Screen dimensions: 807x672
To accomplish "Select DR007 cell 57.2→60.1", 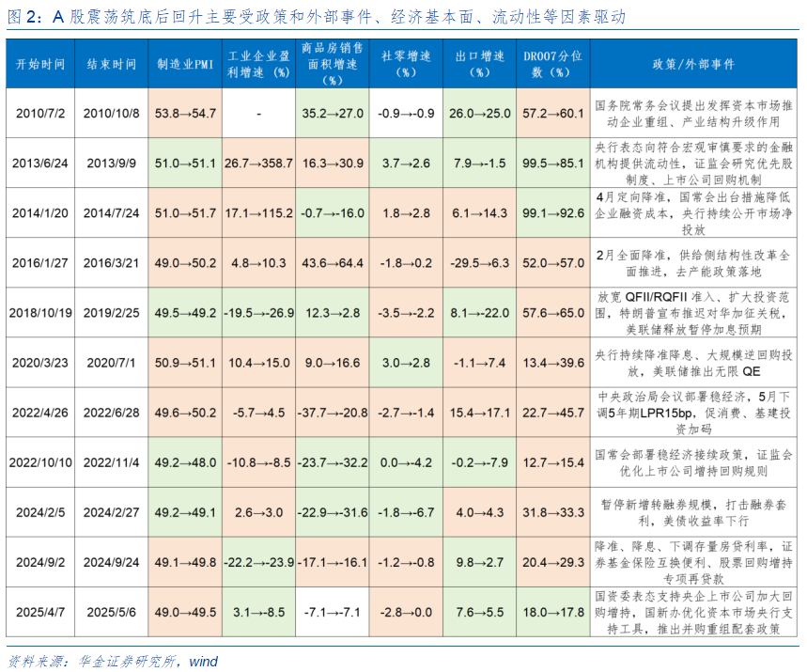I will [x=553, y=114].
